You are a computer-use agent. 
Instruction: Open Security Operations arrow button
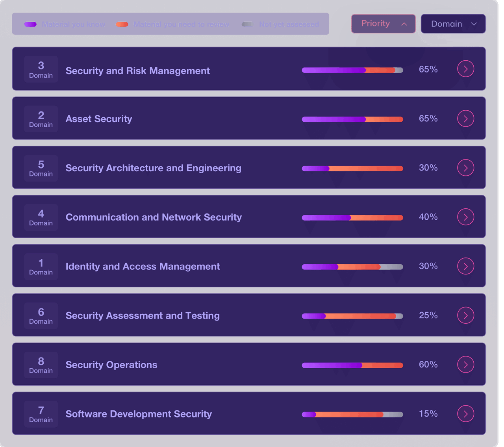click(x=465, y=365)
